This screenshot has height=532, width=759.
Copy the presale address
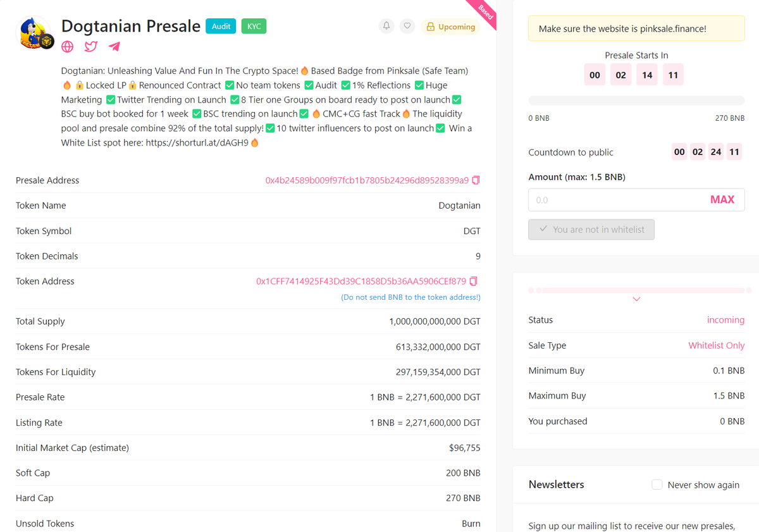tap(476, 180)
